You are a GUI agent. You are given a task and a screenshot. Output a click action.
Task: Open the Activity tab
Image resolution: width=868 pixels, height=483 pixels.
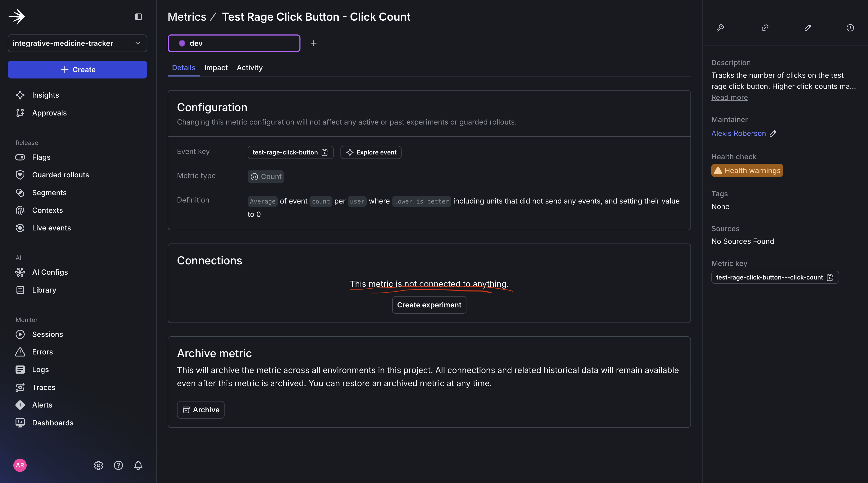pyautogui.click(x=249, y=67)
